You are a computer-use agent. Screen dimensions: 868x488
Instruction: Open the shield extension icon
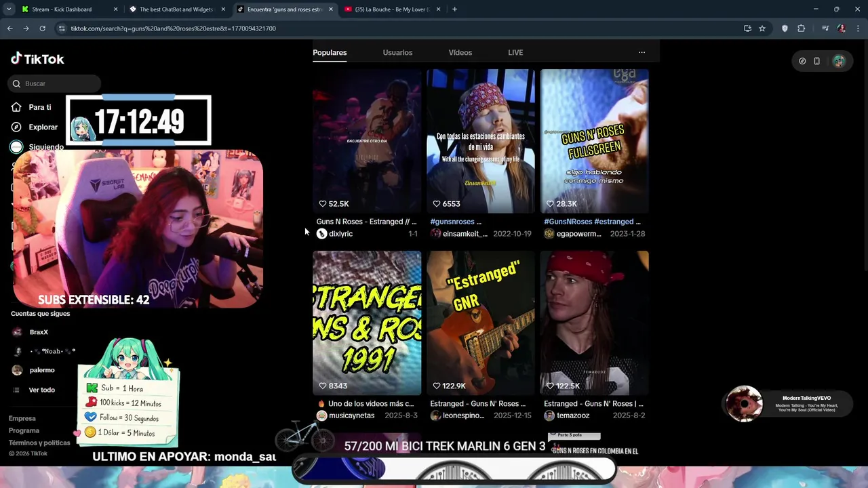(785, 28)
